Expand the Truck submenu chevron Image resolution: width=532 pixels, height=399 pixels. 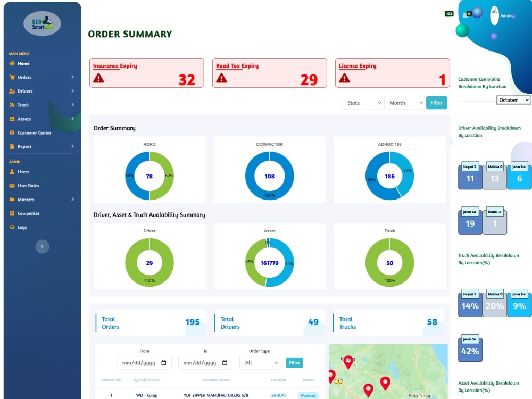pyautogui.click(x=72, y=105)
